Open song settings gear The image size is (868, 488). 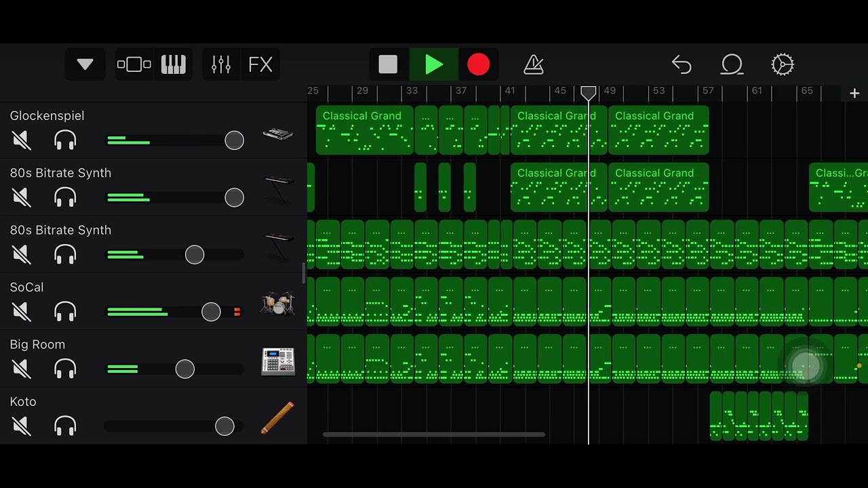[783, 64]
